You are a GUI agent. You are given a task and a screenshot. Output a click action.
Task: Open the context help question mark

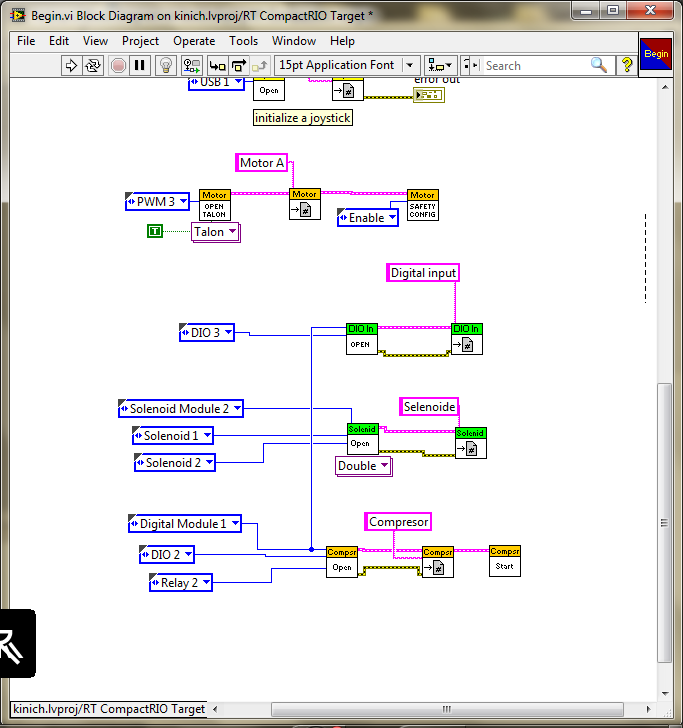(x=627, y=65)
